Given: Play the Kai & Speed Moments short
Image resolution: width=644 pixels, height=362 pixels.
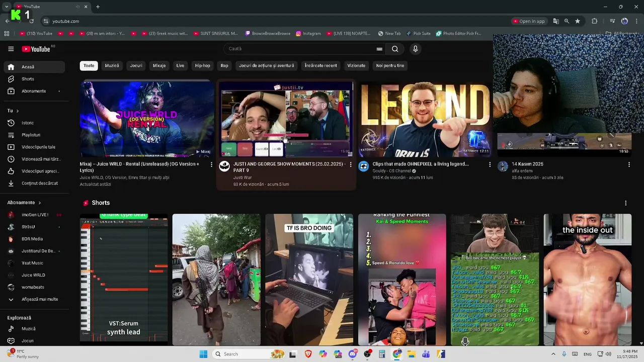Looking at the screenshot, I should coord(402,280).
